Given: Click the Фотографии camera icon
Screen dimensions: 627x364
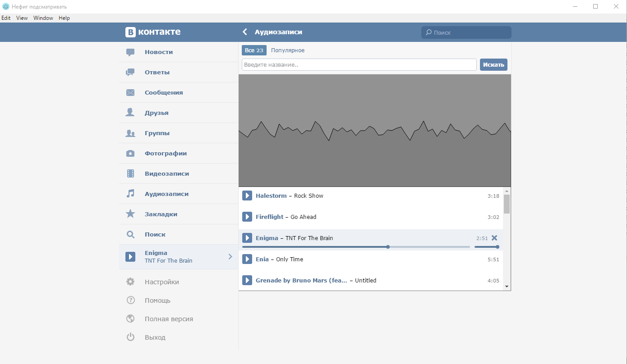Looking at the screenshot, I should click(130, 153).
